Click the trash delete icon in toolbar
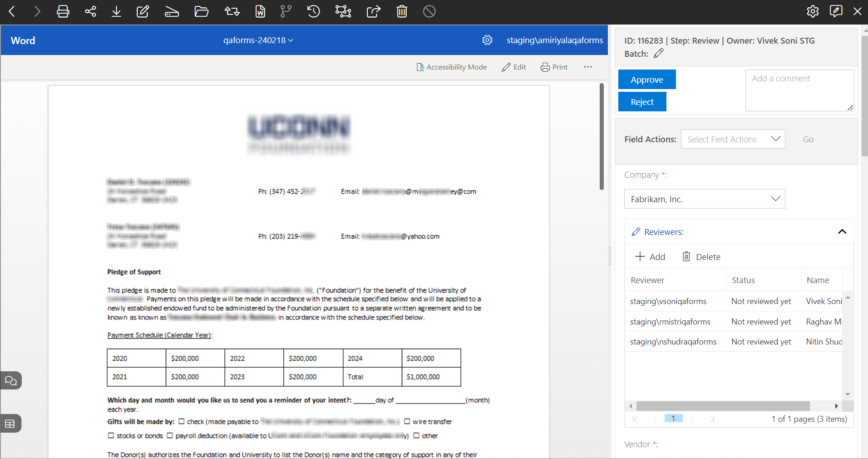The image size is (868, 459). [x=402, y=11]
